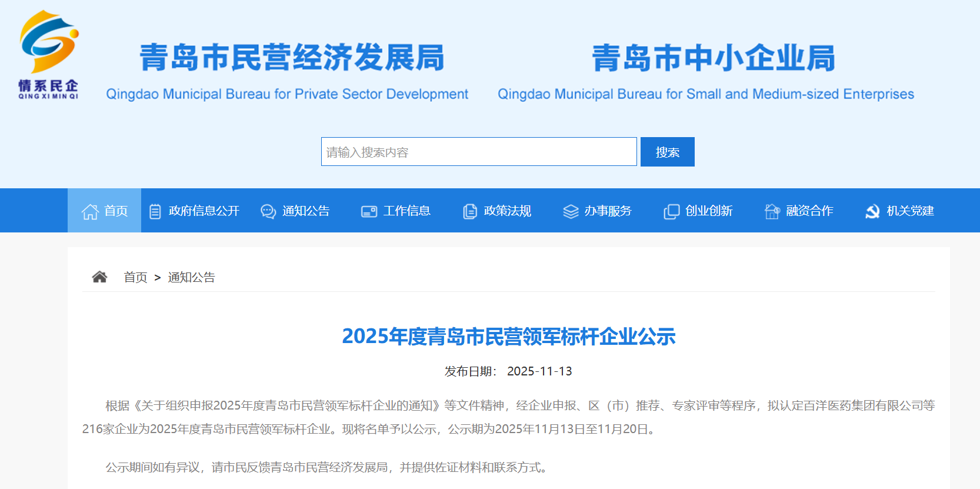The width and height of the screenshot is (980, 489).
Task: Click the card icon beside 工作信息
Action: click(x=369, y=211)
